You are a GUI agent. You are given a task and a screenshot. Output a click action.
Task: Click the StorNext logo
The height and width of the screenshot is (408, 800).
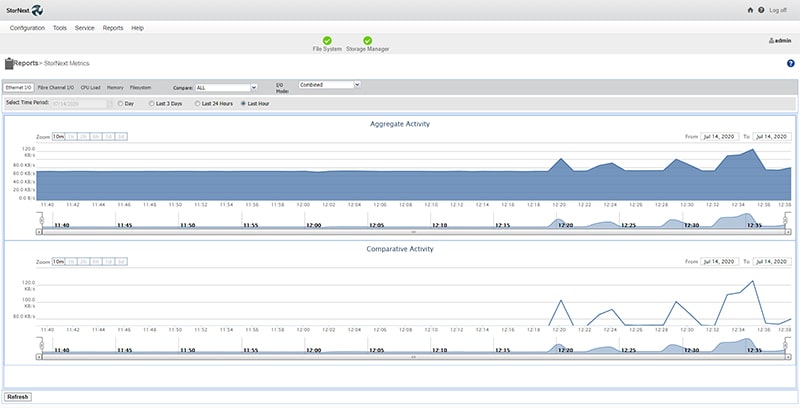click(24, 11)
